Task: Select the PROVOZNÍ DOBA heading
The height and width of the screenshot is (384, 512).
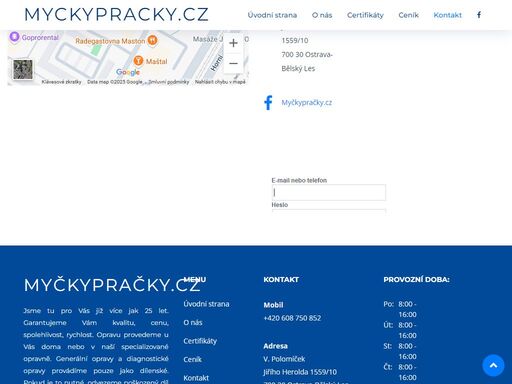Action: (x=416, y=280)
